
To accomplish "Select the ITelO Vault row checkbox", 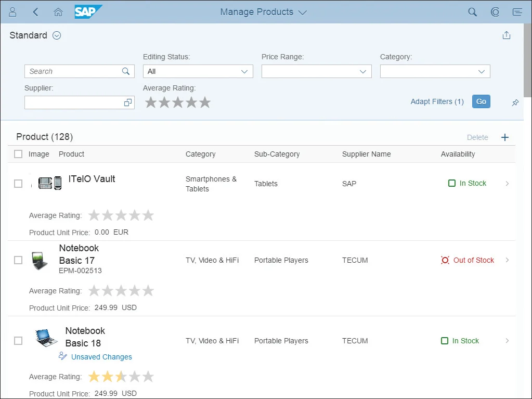I will coord(18,184).
